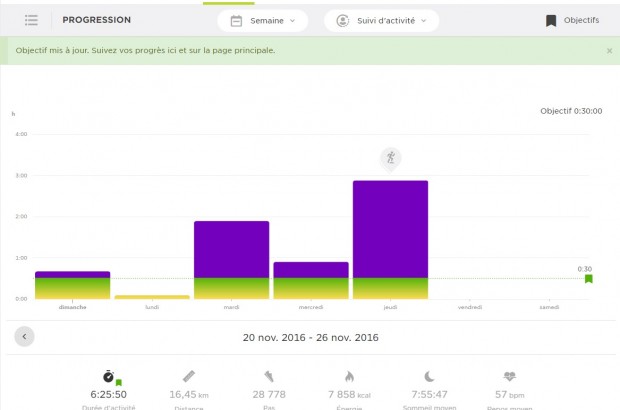This screenshot has height=410, width=620.
Task: Go to previous week arrow
Action: [25, 337]
